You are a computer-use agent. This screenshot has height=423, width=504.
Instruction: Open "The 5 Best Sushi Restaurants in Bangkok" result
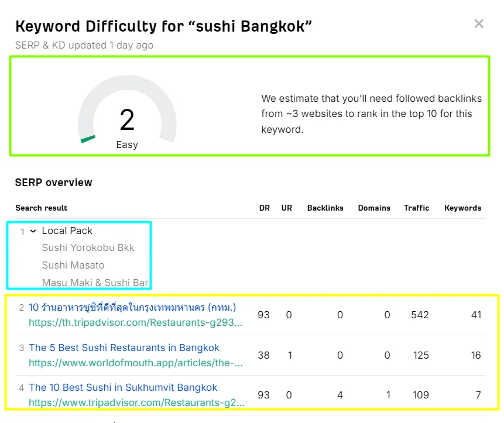pos(124,348)
